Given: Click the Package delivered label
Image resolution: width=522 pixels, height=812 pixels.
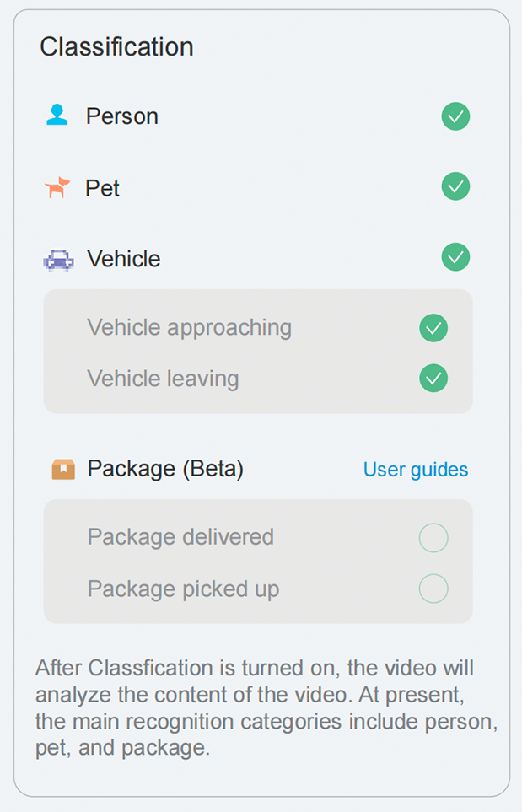Looking at the screenshot, I should tap(180, 537).
